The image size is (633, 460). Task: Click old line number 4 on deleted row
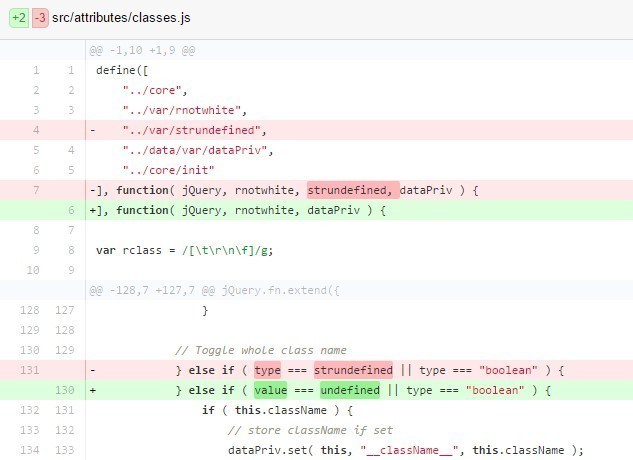click(36, 130)
